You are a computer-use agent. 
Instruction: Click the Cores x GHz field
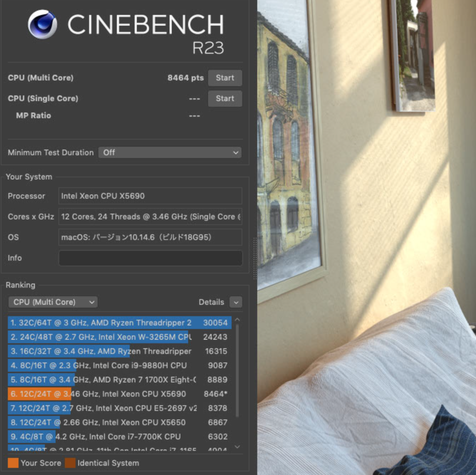tap(150, 216)
